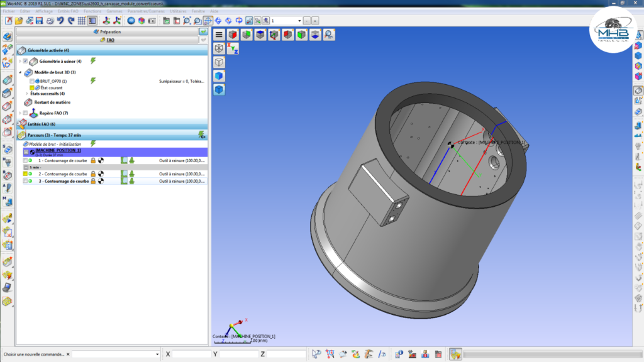Expand the États successifs tree node

tap(27, 94)
